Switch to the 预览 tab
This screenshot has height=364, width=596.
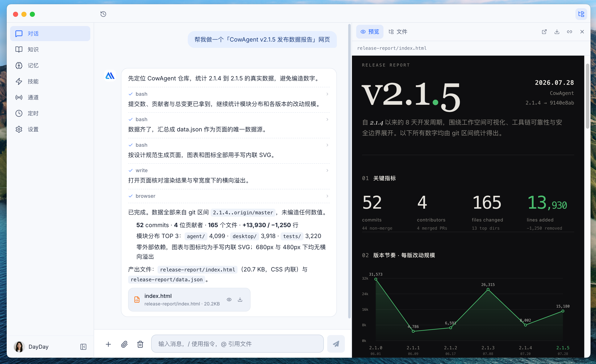(x=370, y=32)
